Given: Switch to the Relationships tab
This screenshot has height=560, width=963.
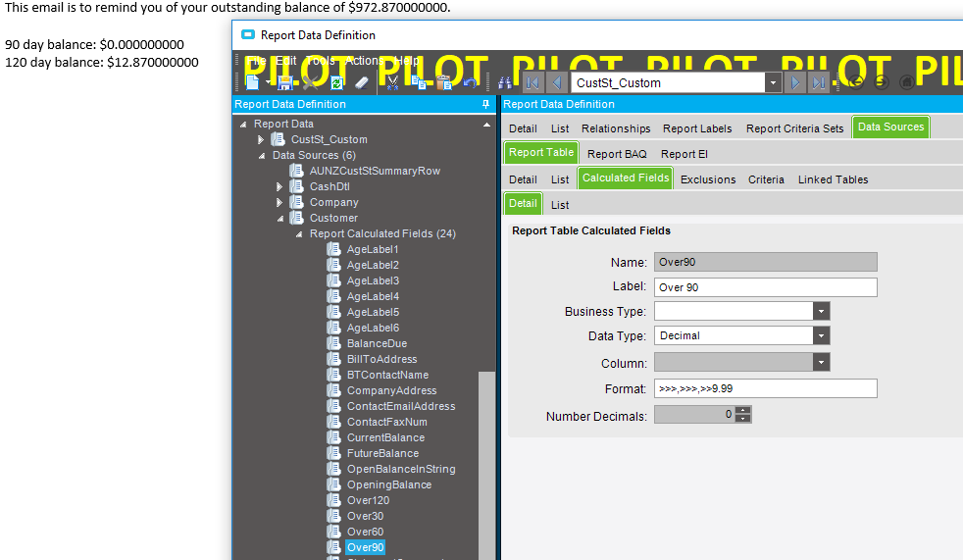Looking at the screenshot, I should pyautogui.click(x=616, y=128).
